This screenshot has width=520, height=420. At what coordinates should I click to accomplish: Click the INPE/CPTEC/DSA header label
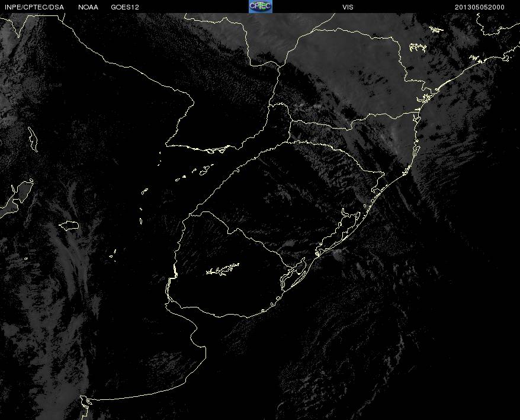coord(34,7)
